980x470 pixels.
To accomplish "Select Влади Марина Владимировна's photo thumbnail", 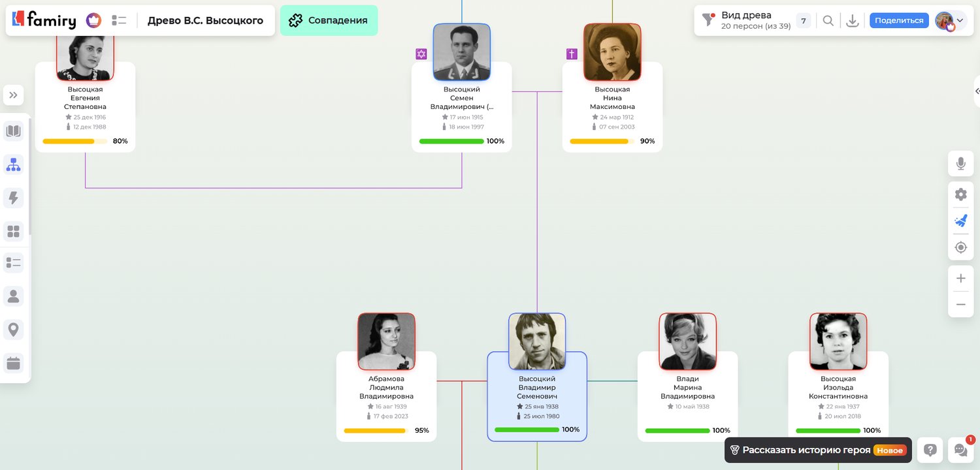I will click(687, 341).
